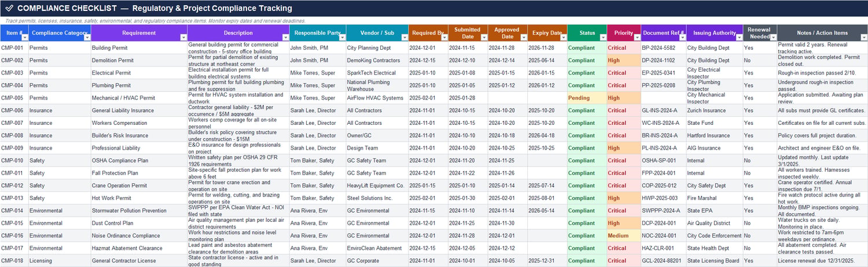Open the Notes / Action Items filter dropdown
868x267 pixels.
[863, 37]
